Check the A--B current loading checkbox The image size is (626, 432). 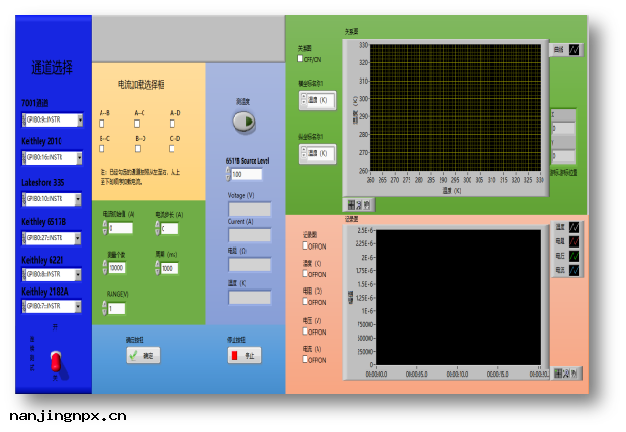[x=103, y=123]
